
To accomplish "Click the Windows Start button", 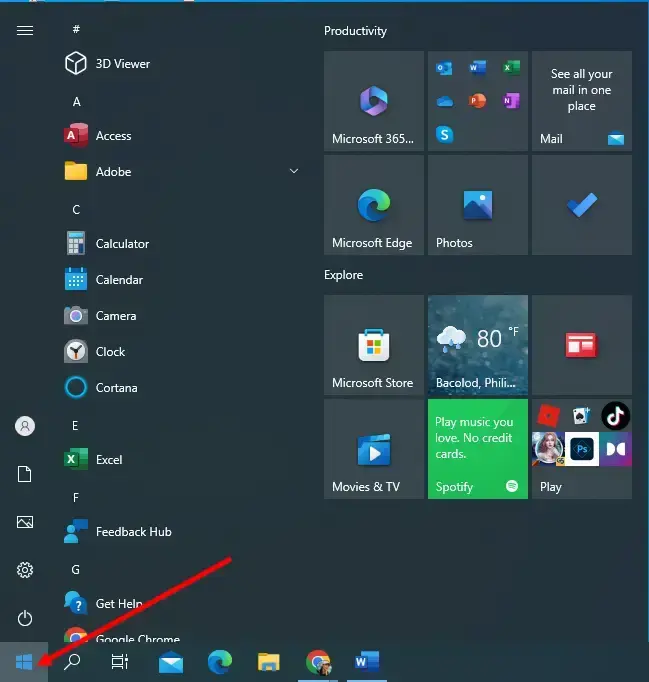I will (x=24, y=662).
